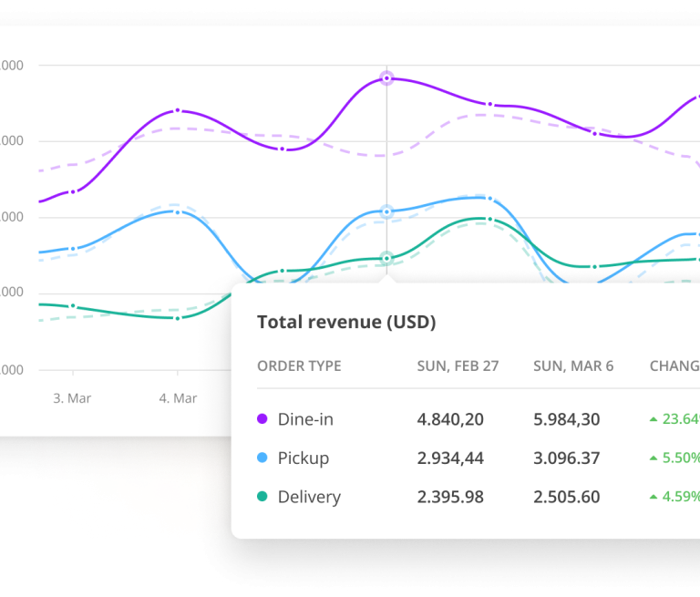
Task: Click the 4. Mar x-axis label
Action: click(178, 398)
